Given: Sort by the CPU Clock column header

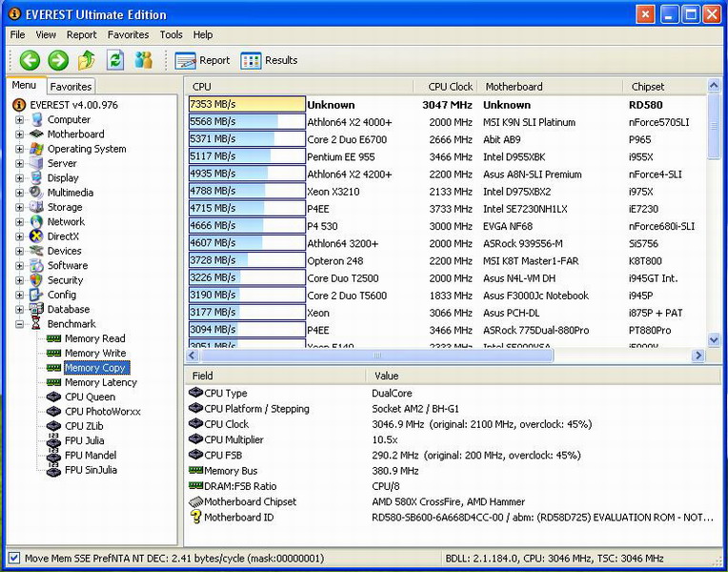Looking at the screenshot, I should (445, 87).
